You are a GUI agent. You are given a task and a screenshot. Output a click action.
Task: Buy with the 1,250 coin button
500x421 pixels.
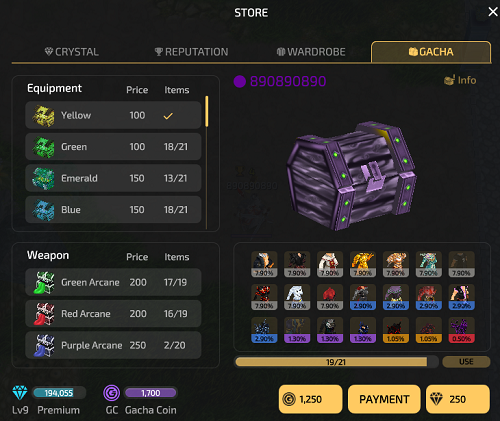(310, 399)
